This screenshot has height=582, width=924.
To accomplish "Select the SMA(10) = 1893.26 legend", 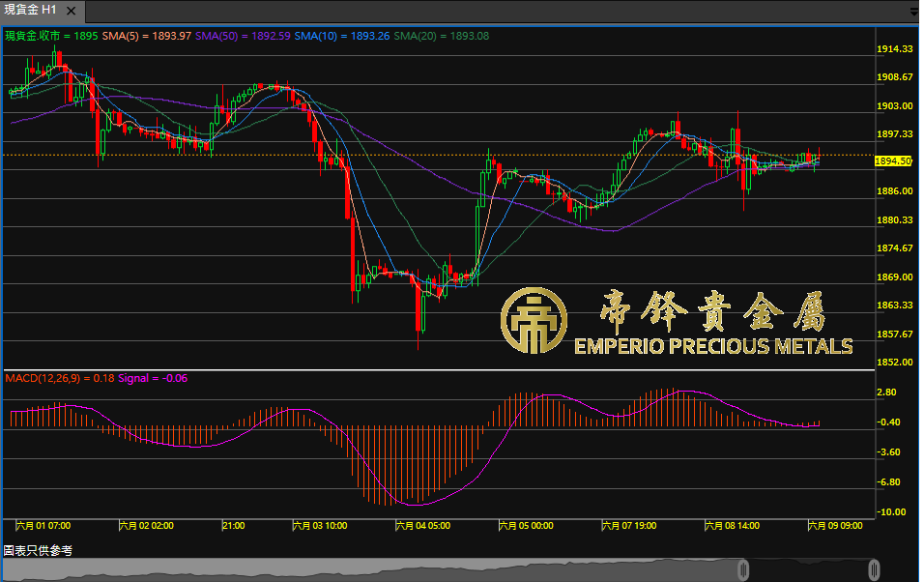I will 342,36.
